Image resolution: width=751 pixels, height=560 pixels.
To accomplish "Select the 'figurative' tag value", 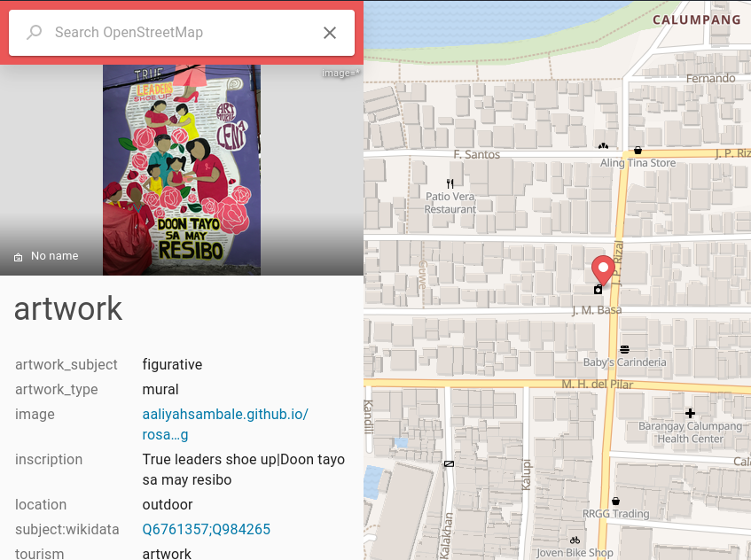I will (x=172, y=365).
